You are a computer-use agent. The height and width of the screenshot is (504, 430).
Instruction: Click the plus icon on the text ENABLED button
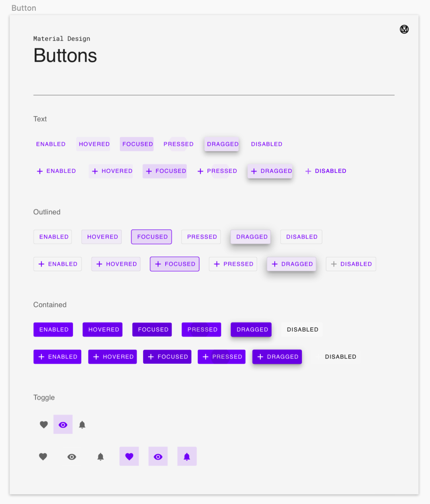[40, 171]
